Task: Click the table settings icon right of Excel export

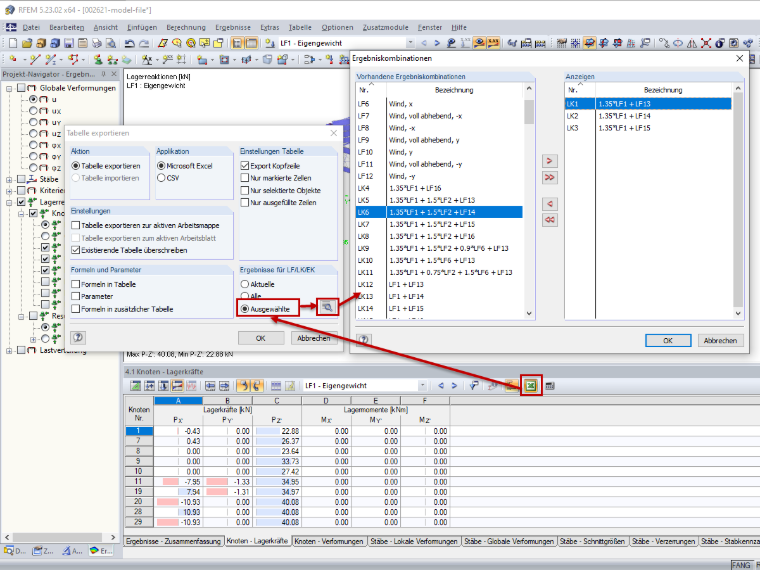Action: click(x=550, y=386)
